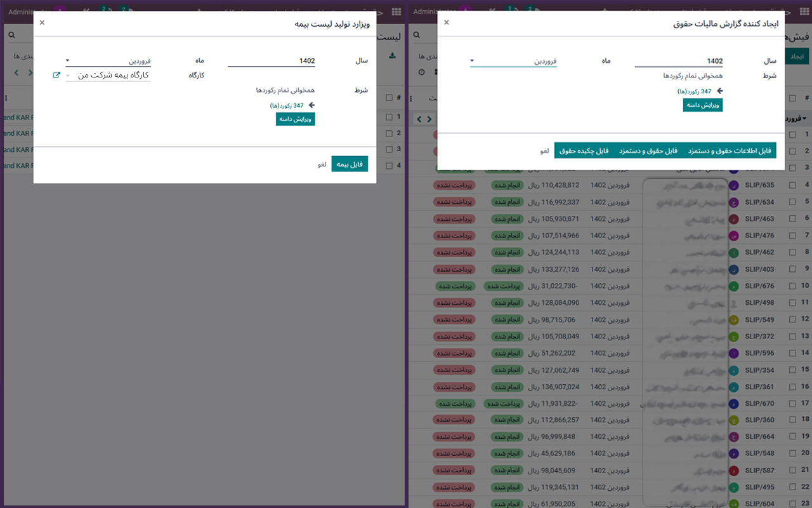The width and height of the screenshot is (812, 508).
Task: Check row 1 checkbox in the insurance list
Action: 389,117
